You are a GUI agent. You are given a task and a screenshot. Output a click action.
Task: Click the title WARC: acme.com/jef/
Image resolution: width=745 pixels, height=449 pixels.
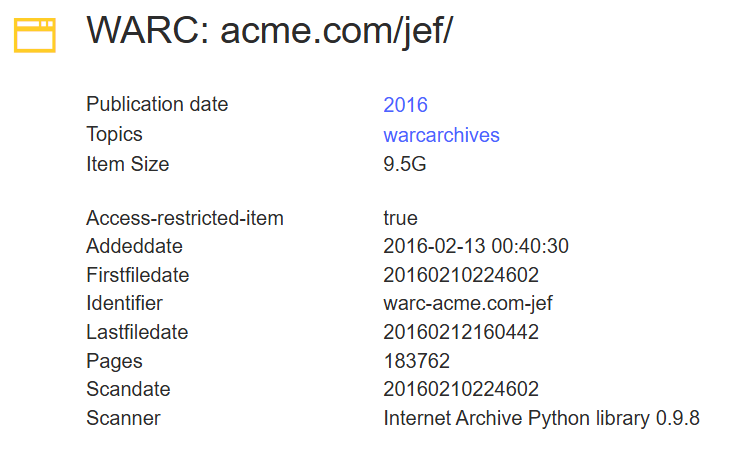269,30
